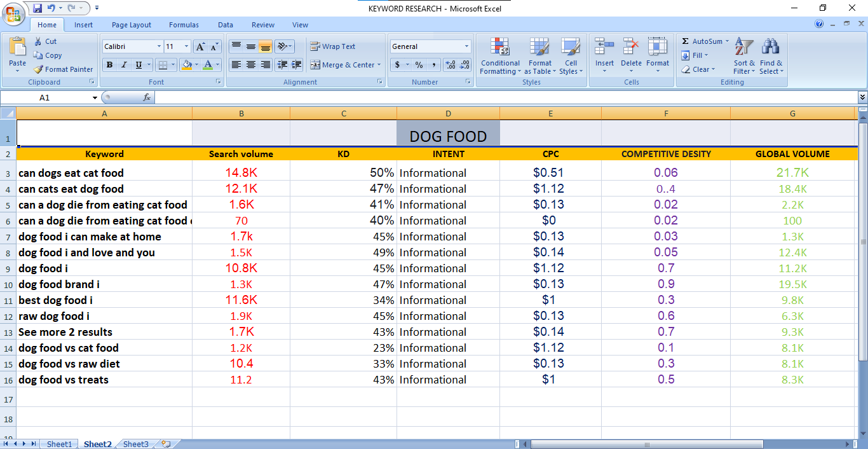
Task: Click the AutoSum sigma icon
Action: pos(686,41)
